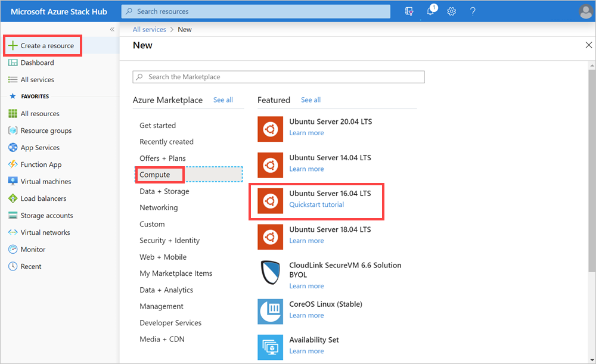596x364 pixels.
Task: Select the Compute marketplace category
Action: coord(155,175)
